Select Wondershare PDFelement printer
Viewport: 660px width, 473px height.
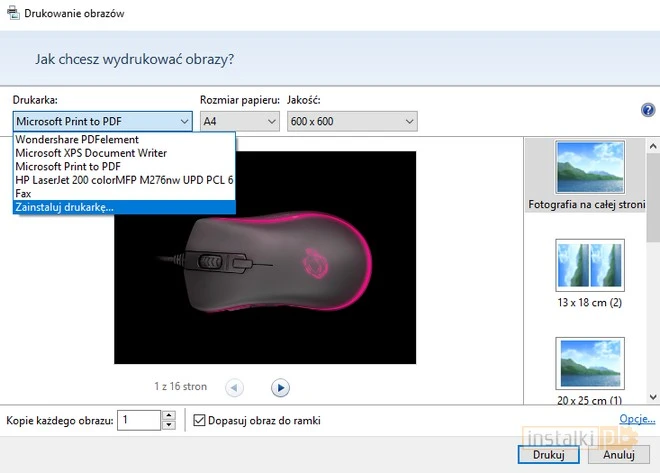(77, 140)
